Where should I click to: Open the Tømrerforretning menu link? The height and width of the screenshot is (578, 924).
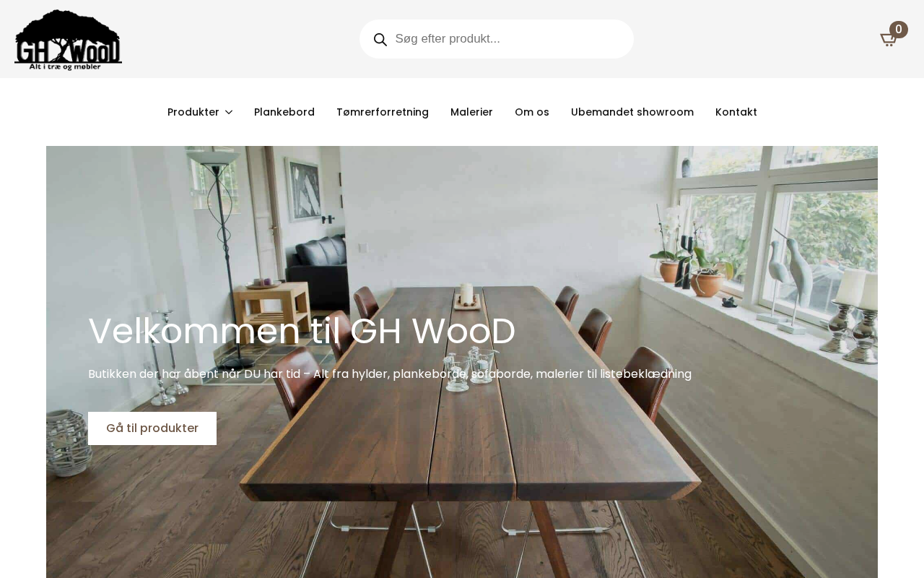click(383, 112)
